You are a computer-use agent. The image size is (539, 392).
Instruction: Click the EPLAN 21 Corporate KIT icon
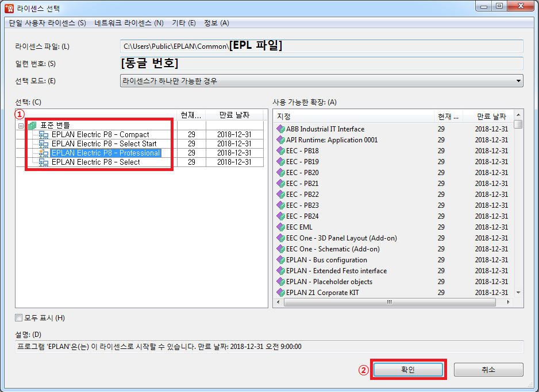[x=280, y=293]
